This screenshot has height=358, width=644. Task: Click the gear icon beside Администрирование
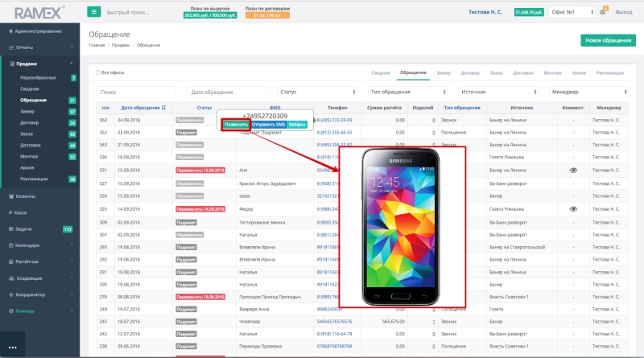click(10, 31)
